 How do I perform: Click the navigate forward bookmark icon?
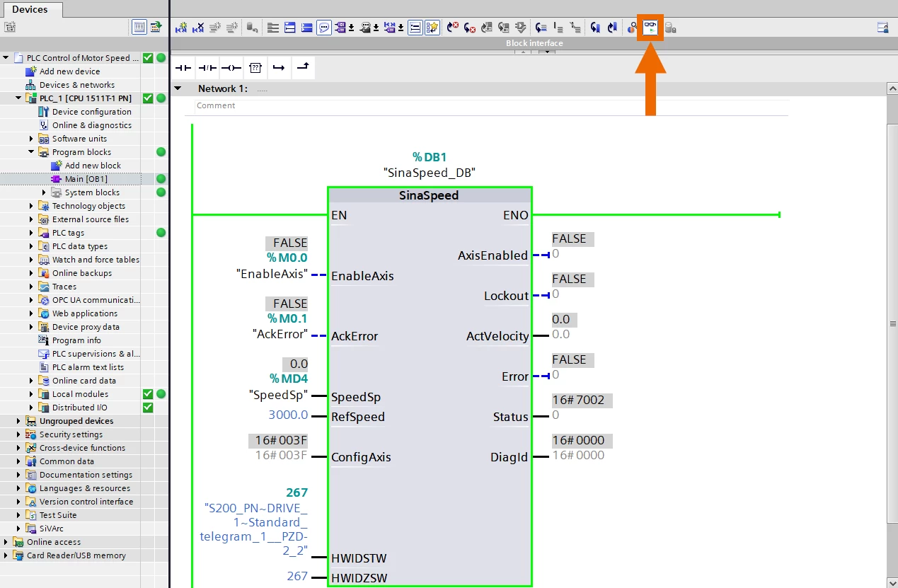point(594,28)
